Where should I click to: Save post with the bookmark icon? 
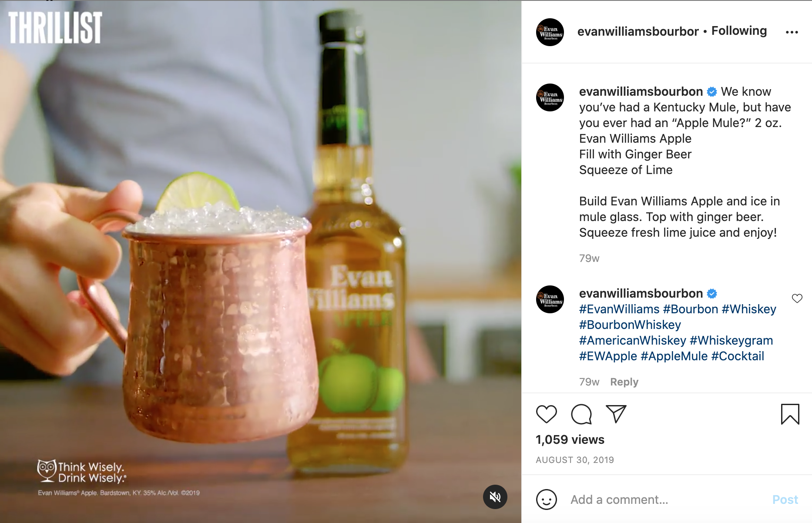[790, 414]
